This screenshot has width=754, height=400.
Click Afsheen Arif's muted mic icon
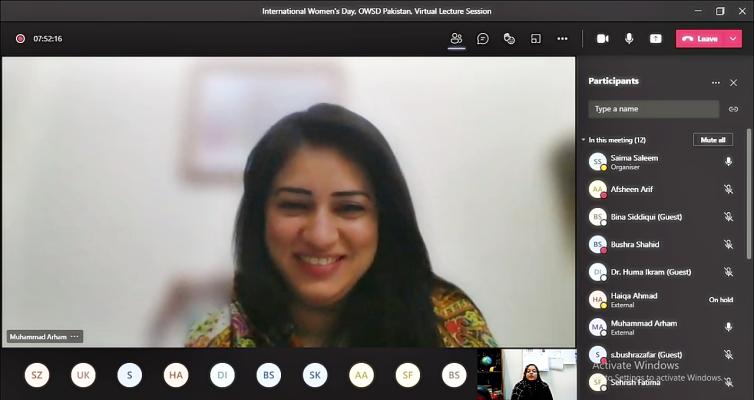[728, 189]
